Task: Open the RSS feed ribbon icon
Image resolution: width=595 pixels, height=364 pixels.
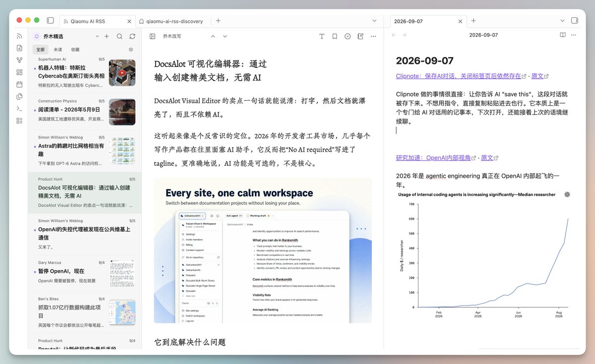Action: 19,36
